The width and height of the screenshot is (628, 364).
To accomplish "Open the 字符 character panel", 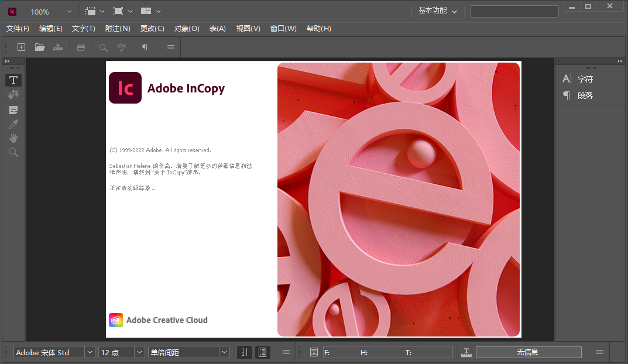I will point(578,79).
